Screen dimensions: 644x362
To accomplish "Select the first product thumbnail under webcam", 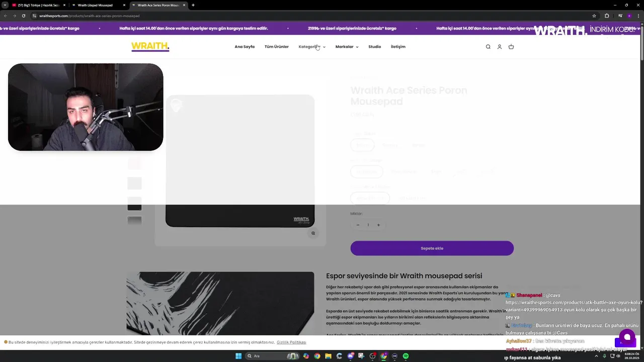I will point(134,163).
